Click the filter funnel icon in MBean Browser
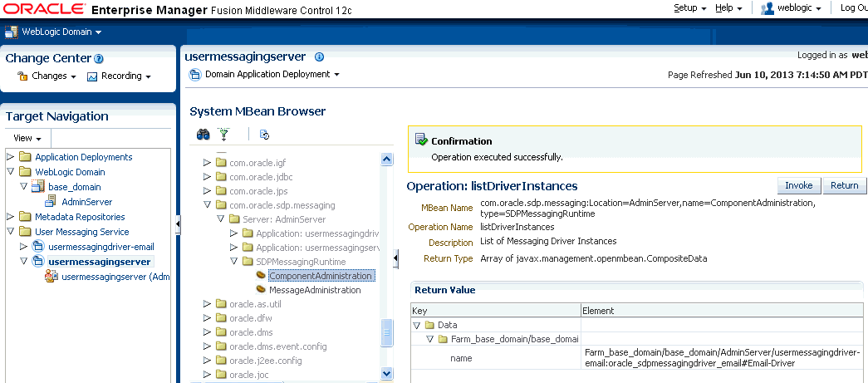Screen dimensions: 868x383 (x=223, y=134)
